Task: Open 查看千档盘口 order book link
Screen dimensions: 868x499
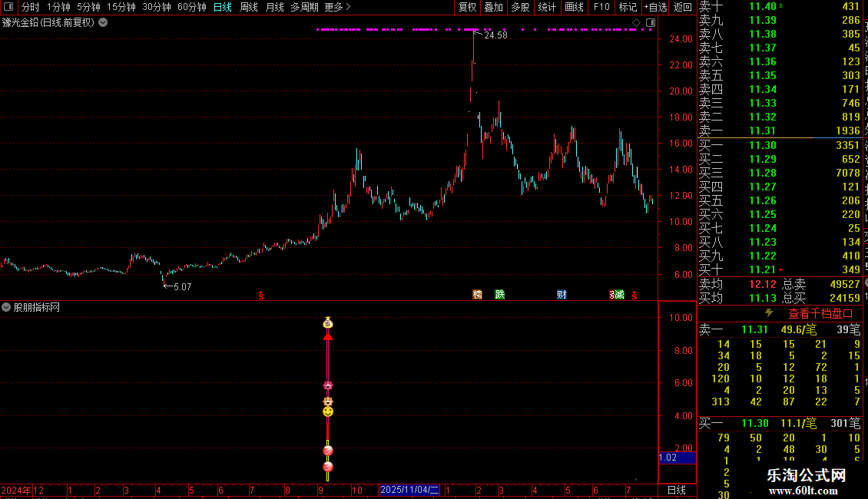Action: [820, 314]
